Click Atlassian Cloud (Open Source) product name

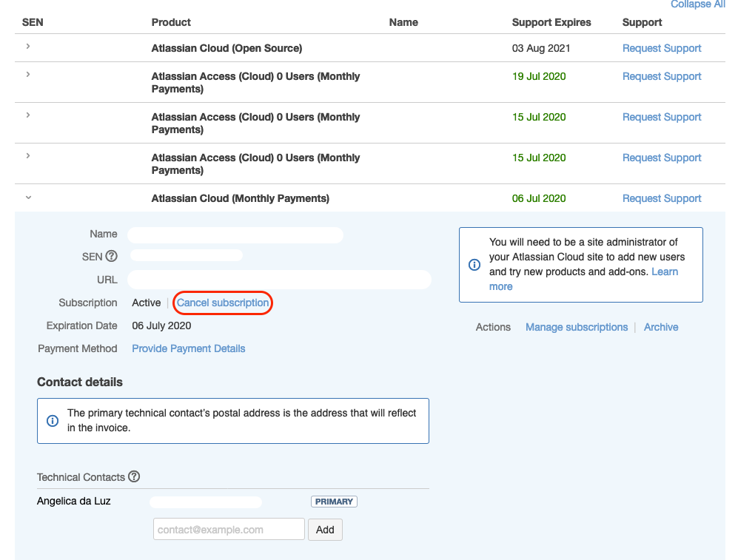click(227, 48)
